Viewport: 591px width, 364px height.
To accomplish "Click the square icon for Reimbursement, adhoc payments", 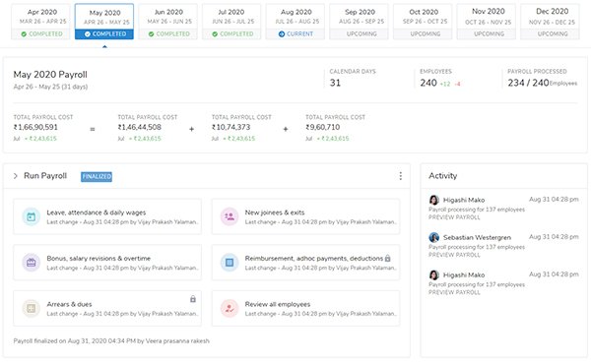I will click(x=230, y=263).
